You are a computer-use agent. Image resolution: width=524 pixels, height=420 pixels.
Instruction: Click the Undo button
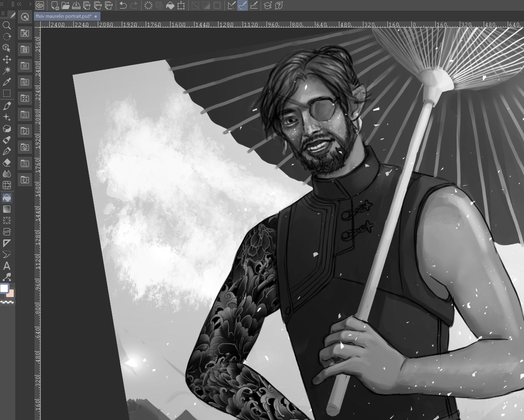123,5
